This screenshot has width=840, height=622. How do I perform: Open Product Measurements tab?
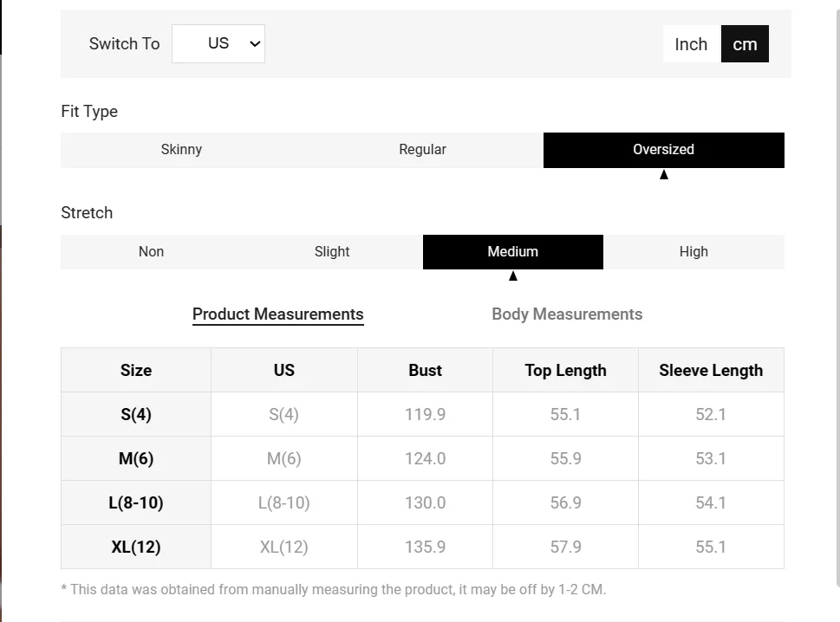pyautogui.click(x=277, y=314)
